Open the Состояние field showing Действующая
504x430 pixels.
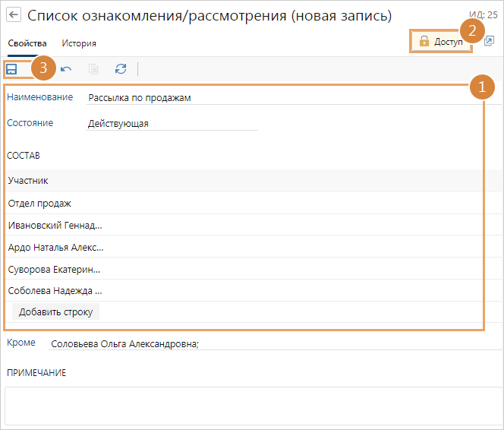172,123
